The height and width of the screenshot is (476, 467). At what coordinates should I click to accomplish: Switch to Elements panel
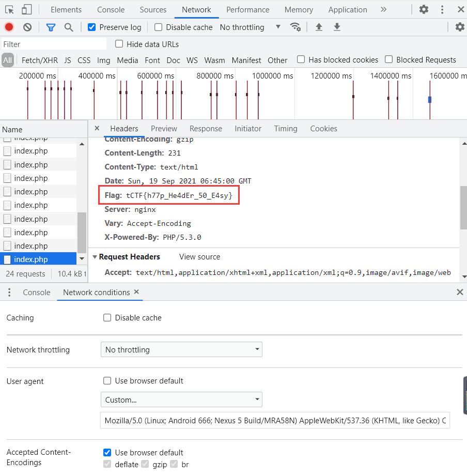point(66,10)
